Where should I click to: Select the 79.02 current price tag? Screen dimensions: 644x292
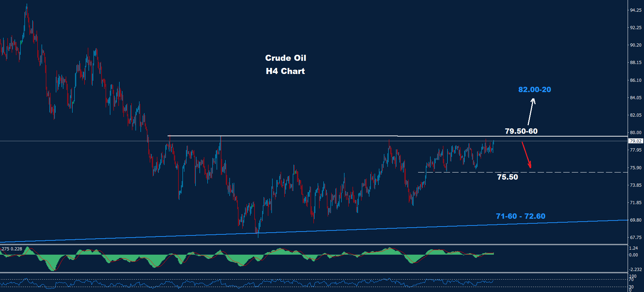pos(635,141)
